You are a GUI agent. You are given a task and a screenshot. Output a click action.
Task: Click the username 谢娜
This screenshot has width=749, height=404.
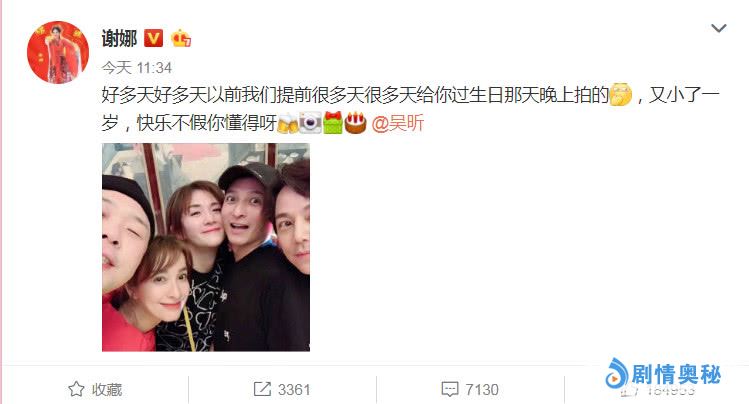pos(119,39)
